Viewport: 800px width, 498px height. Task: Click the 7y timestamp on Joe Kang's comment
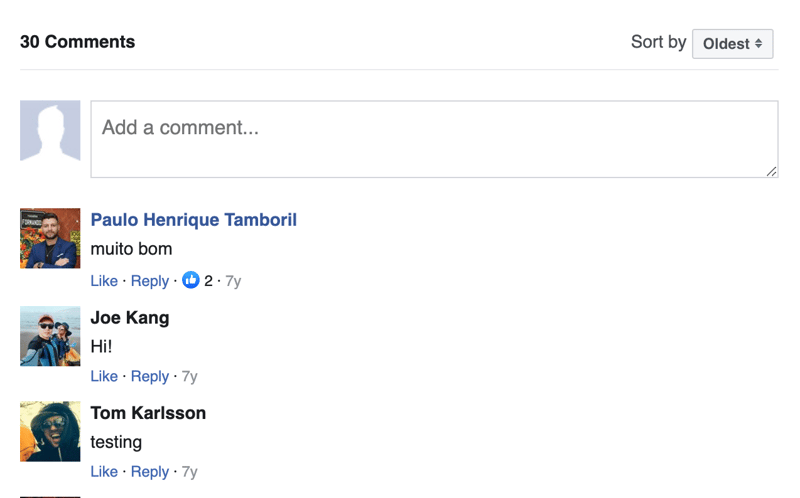(x=189, y=377)
